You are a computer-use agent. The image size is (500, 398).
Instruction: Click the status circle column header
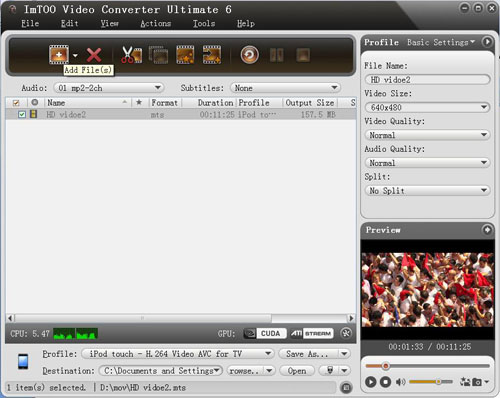click(x=34, y=102)
